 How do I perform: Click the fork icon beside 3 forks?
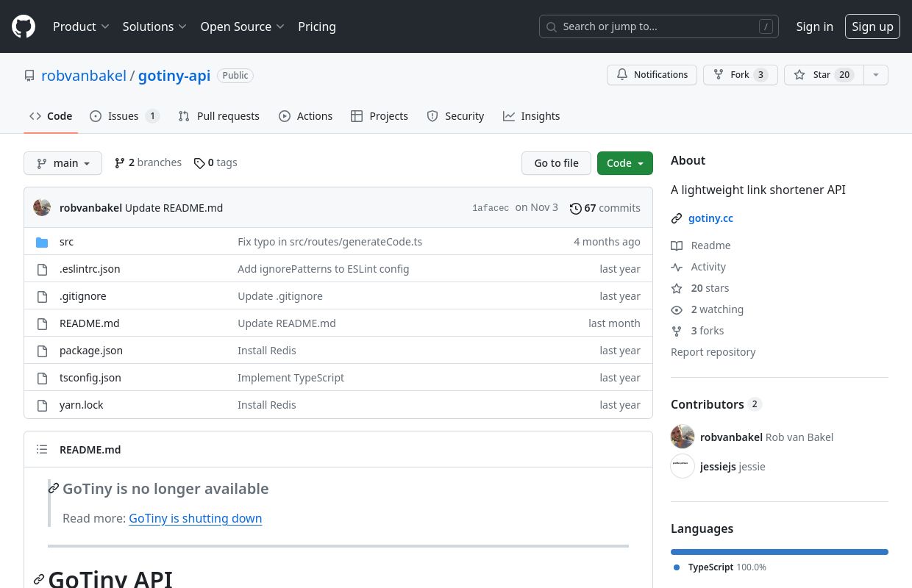pos(677,331)
